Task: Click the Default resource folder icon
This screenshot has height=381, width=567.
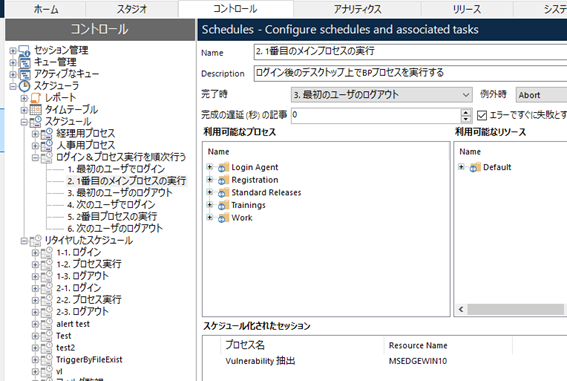Action: [475, 167]
